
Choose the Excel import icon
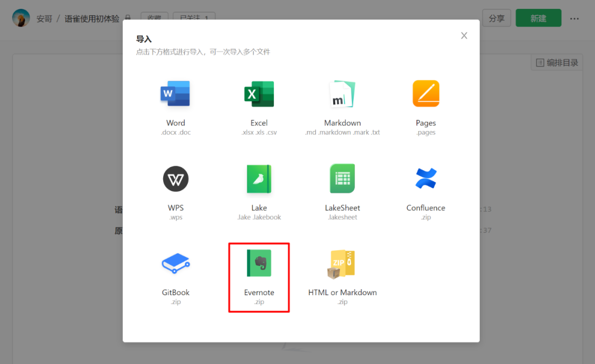click(x=259, y=94)
